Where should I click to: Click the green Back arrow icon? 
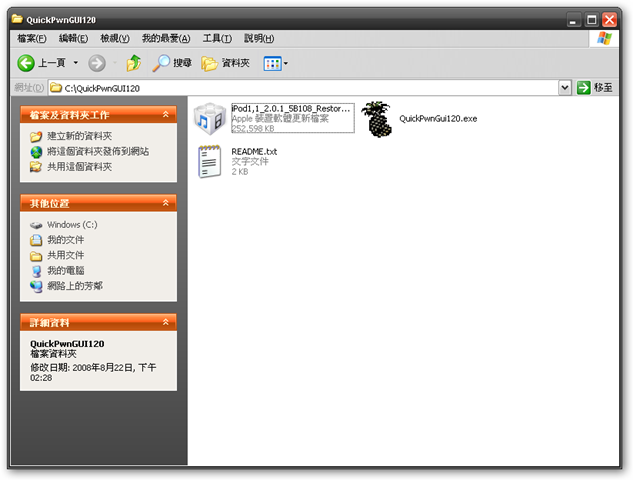26,63
